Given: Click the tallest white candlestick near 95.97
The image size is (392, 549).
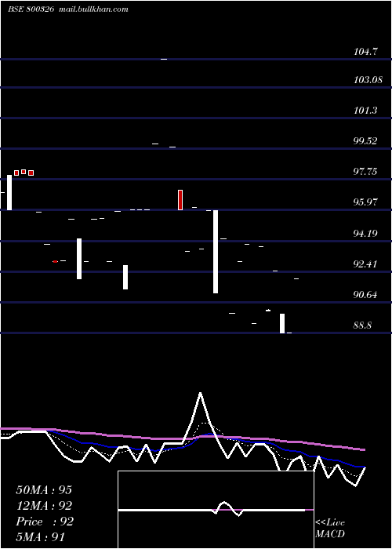Looking at the screenshot, I should click(x=216, y=252).
